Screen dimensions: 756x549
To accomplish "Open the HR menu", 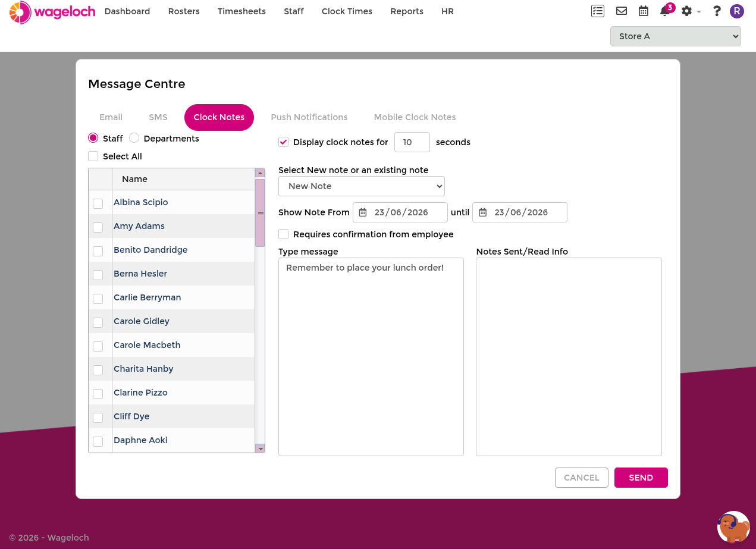I will [447, 11].
